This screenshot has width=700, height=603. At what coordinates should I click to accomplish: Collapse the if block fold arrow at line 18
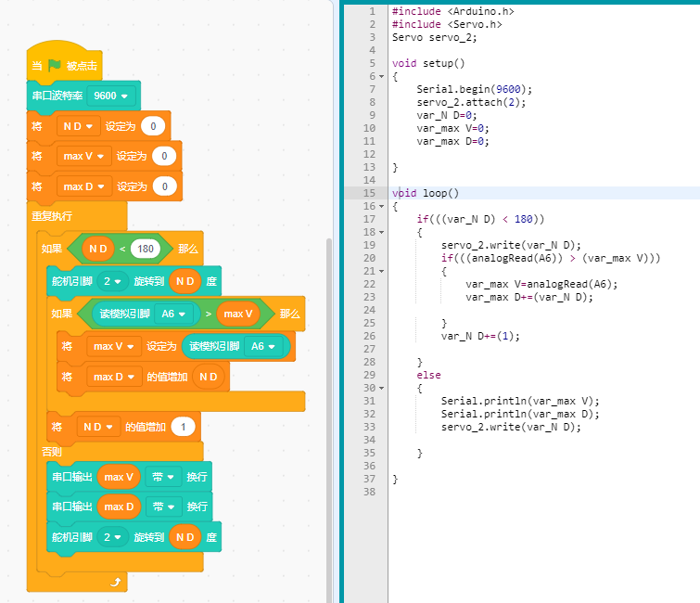[382, 232]
